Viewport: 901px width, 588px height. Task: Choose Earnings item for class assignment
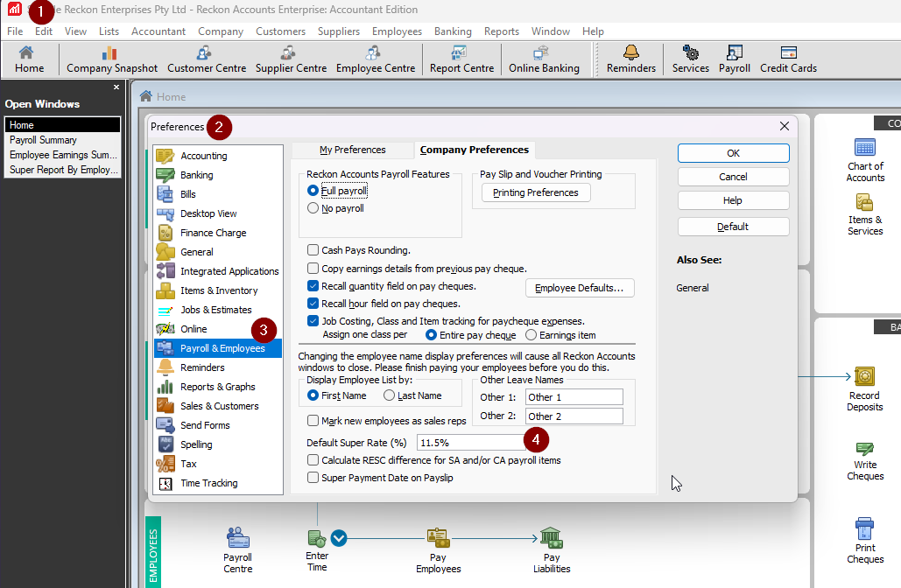531,335
